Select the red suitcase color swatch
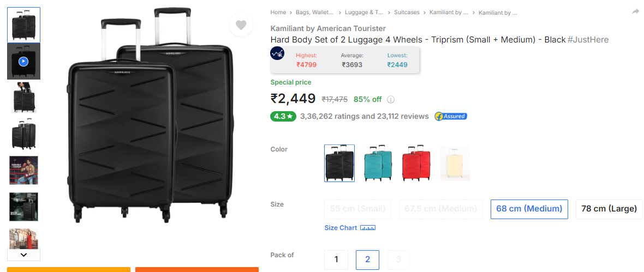Screen dimensions: 644x272 [416, 163]
